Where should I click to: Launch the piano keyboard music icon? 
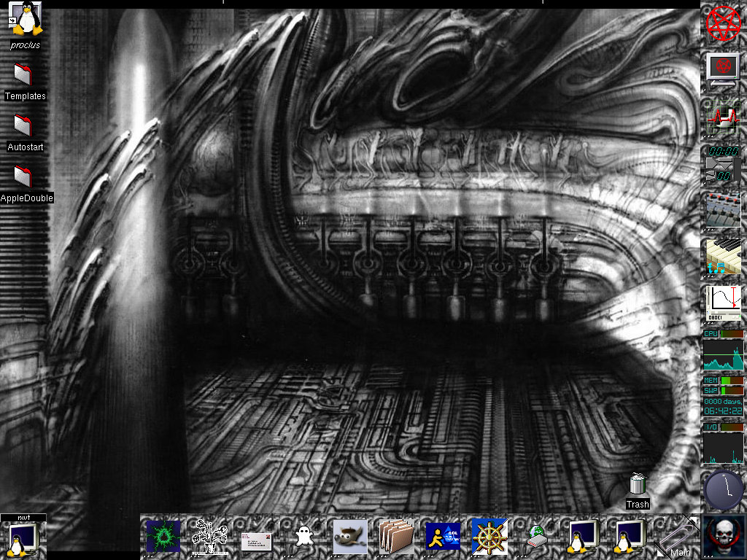click(x=723, y=257)
